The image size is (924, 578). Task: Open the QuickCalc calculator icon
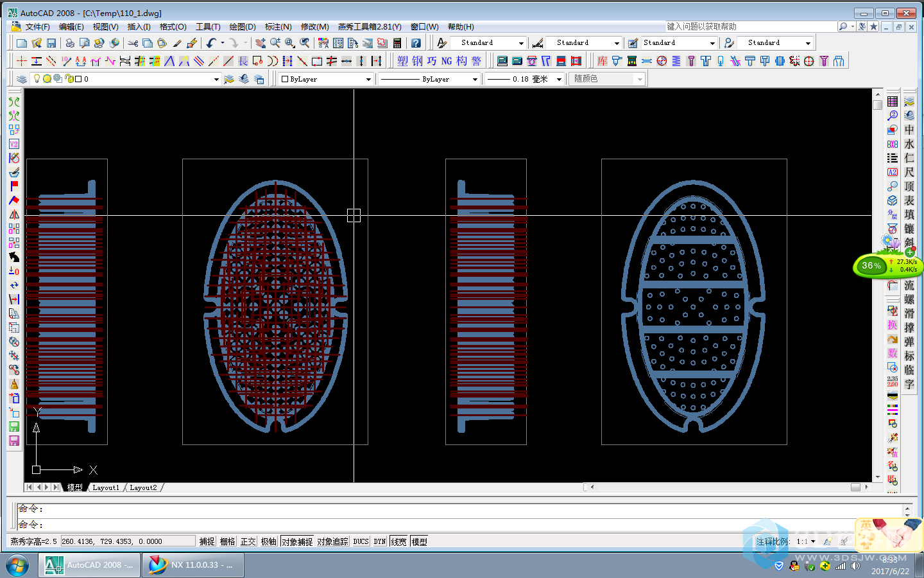[x=397, y=43]
